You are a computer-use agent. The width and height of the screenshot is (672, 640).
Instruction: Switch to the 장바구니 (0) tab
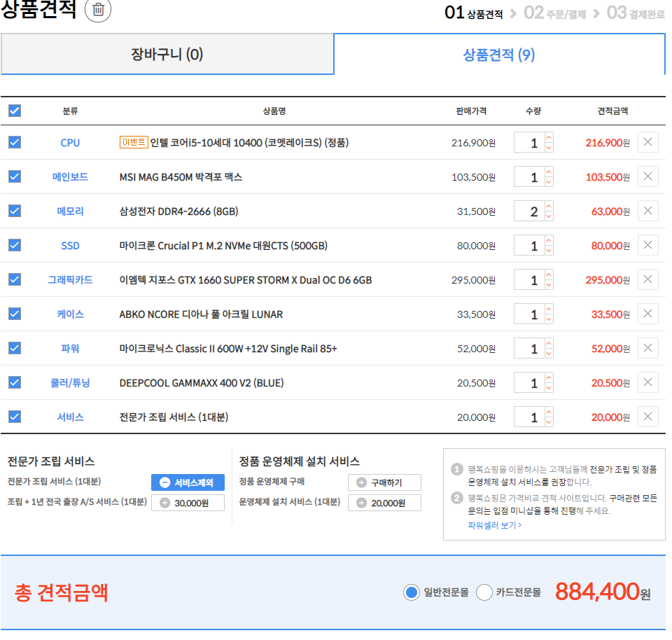click(x=167, y=54)
